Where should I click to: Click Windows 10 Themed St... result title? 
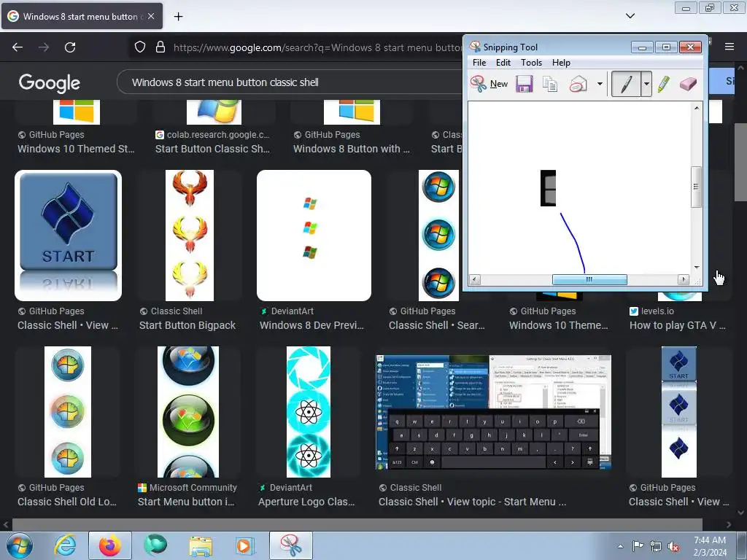pyautogui.click(x=76, y=149)
